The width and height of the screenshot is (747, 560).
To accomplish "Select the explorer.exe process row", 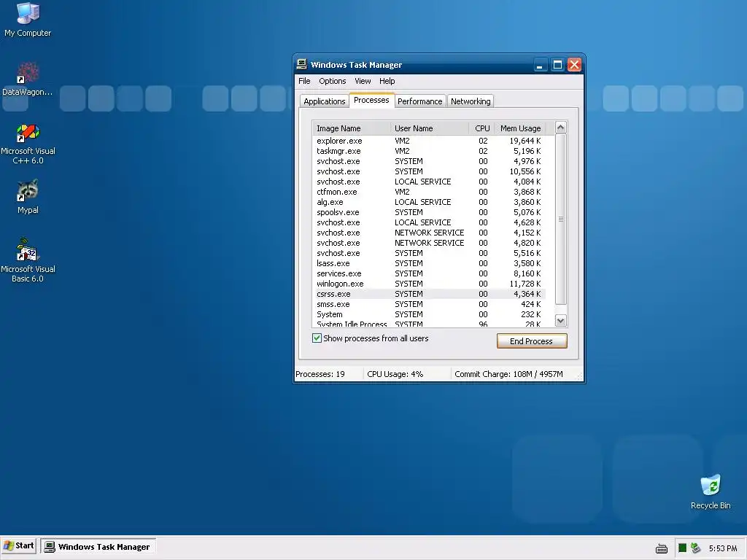I will [x=429, y=141].
